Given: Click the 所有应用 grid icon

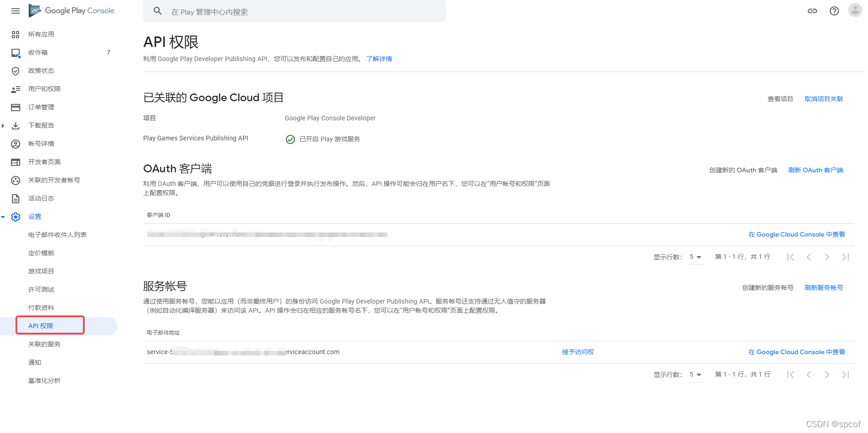Looking at the screenshot, I should click(x=15, y=34).
